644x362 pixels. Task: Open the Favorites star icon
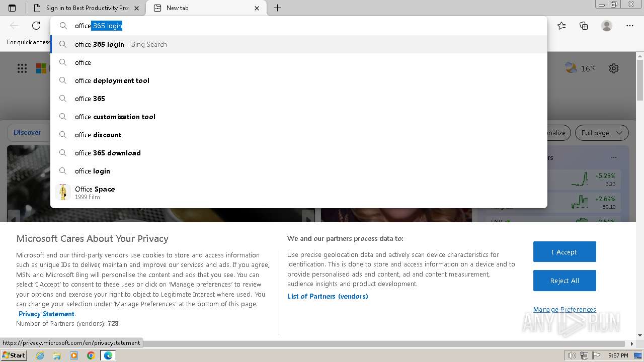click(x=561, y=26)
